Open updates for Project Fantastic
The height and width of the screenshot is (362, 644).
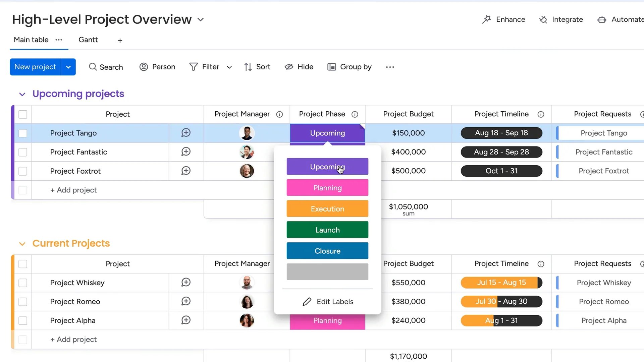click(x=186, y=152)
